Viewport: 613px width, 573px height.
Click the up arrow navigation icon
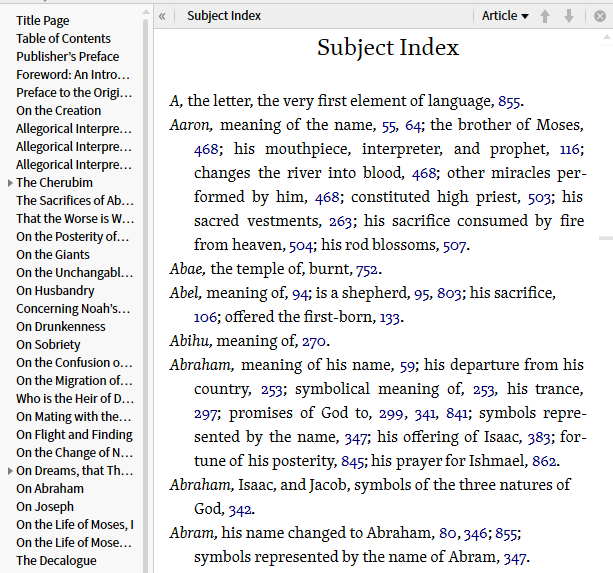click(x=545, y=16)
